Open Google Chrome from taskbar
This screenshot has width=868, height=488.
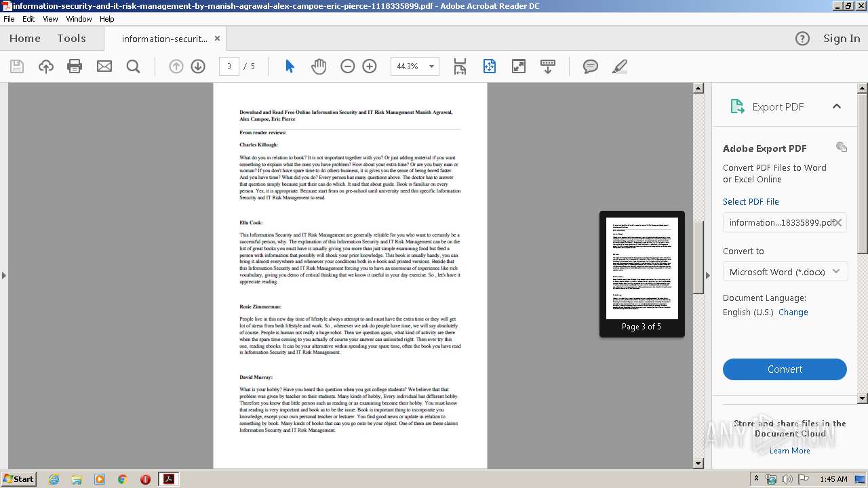tap(122, 479)
